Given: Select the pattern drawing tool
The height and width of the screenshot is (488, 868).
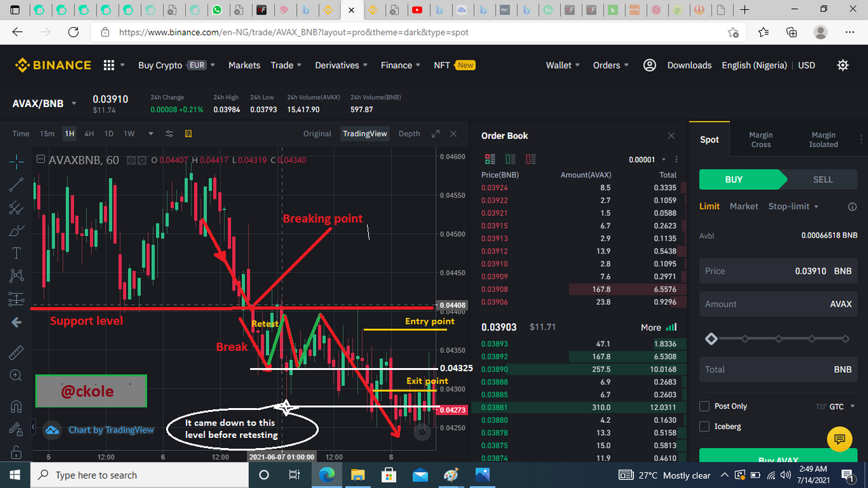Looking at the screenshot, I should [x=16, y=275].
